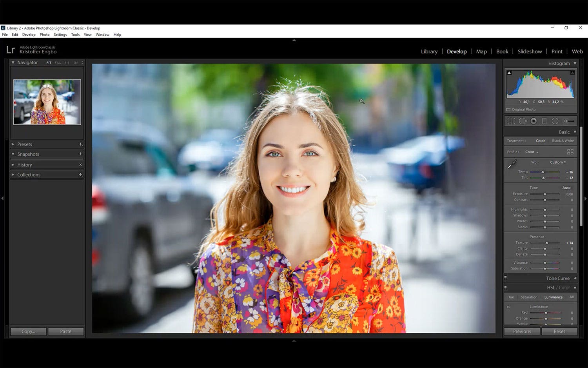The width and height of the screenshot is (588, 368).
Task: Select the Radial Filter tool
Action: pos(555,121)
